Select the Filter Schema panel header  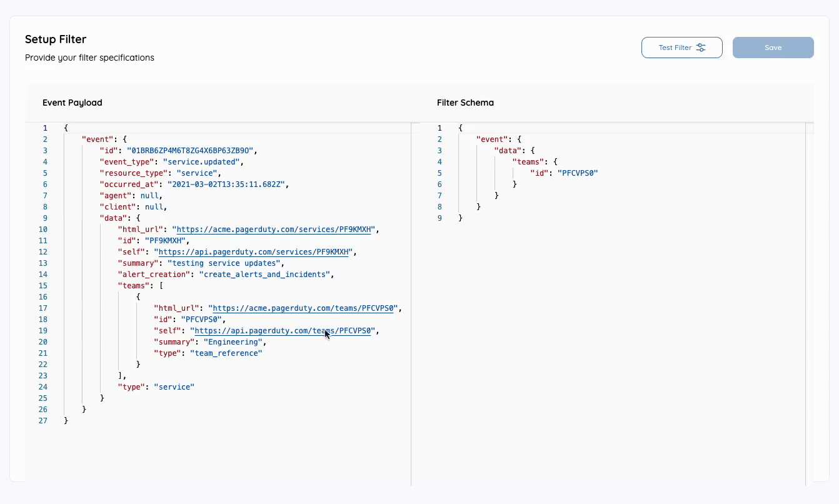[x=465, y=103]
